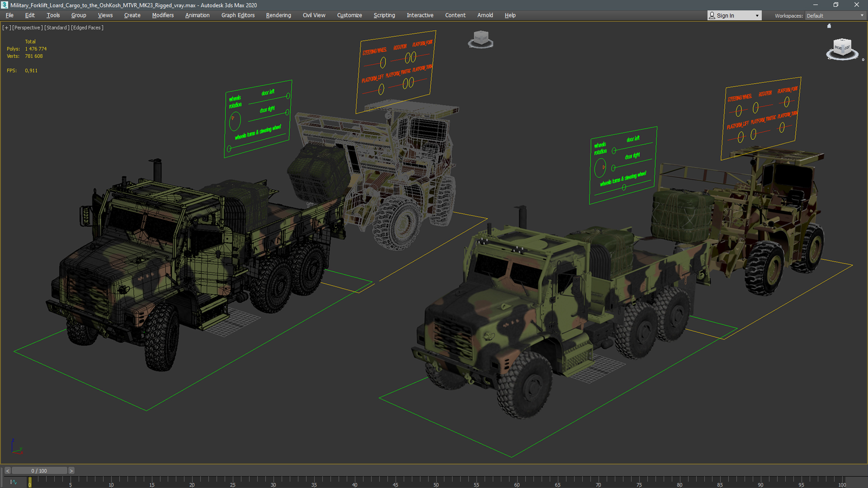Open the Group menu

click(79, 15)
